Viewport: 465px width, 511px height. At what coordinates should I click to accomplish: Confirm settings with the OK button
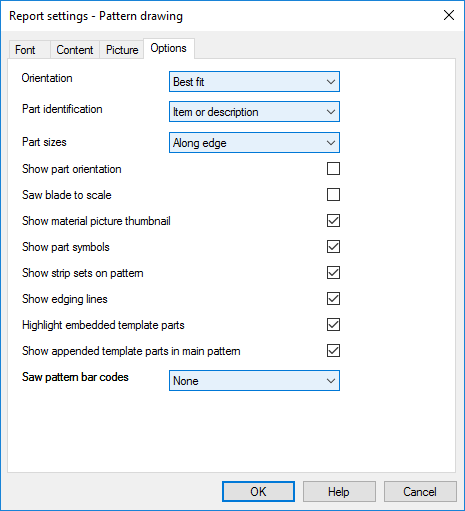pyautogui.click(x=258, y=491)
